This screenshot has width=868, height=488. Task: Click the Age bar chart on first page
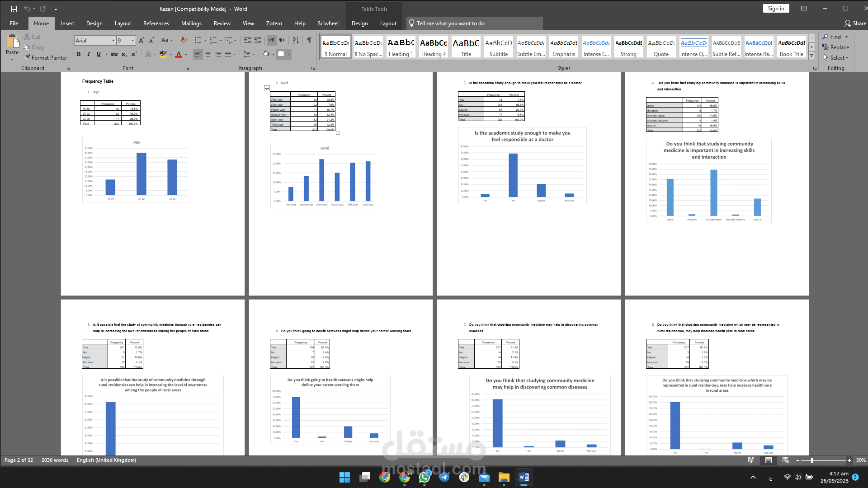pos(137,170)
